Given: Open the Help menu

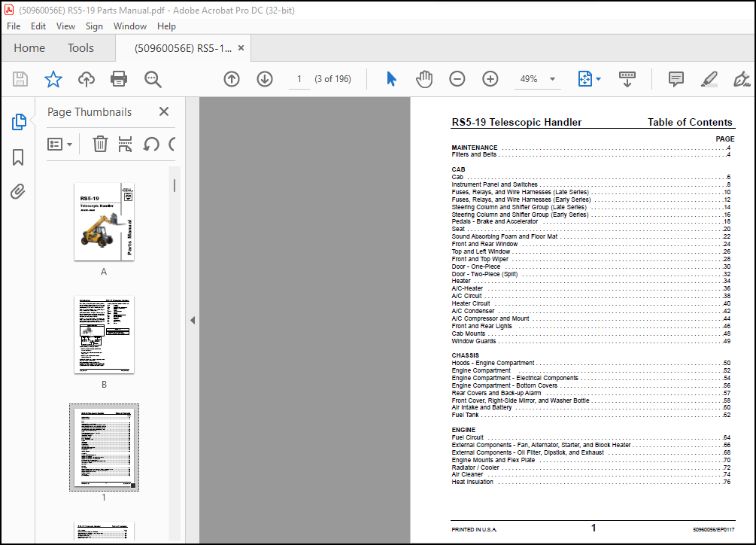Looking at the screenshot, I should pos(166,26).
